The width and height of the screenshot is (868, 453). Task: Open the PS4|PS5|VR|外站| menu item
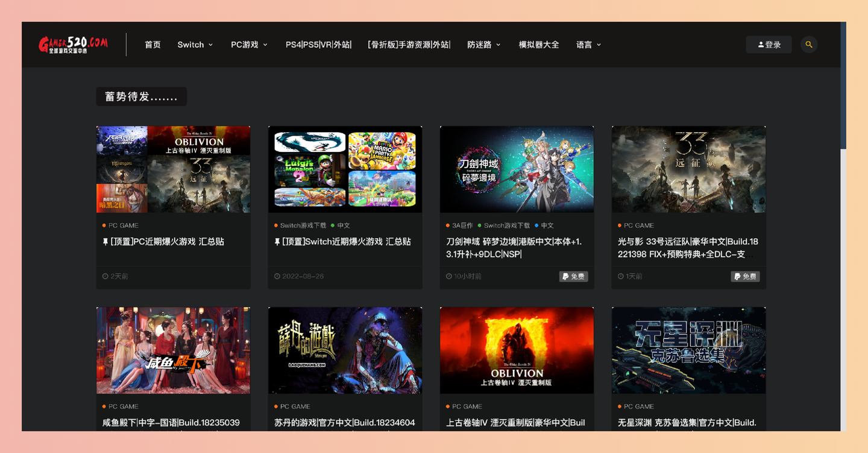tap(318, 45)
